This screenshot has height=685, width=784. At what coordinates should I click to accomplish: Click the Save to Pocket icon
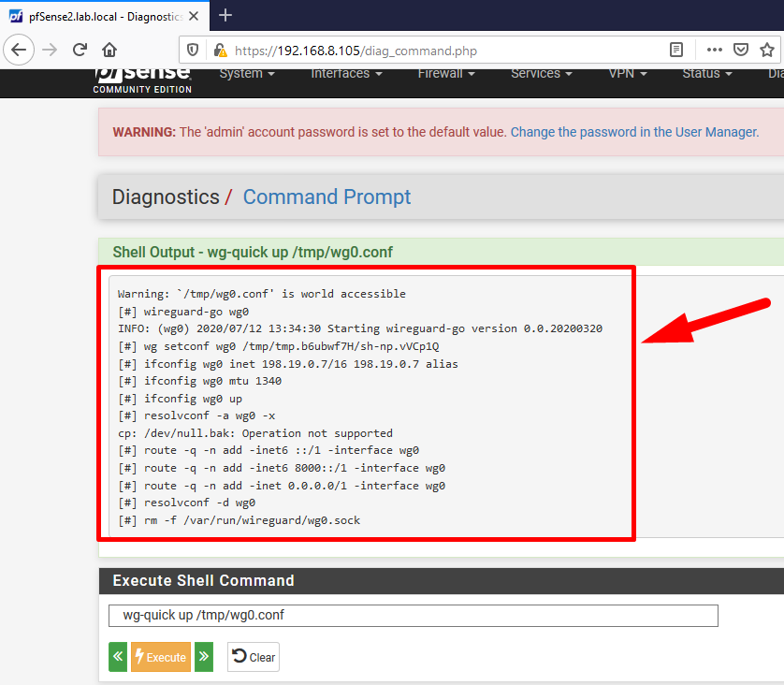click(x=741, y=50)
